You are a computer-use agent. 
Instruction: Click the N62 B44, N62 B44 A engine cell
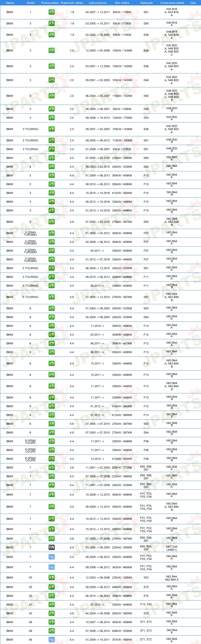click(x=172, y=578)
